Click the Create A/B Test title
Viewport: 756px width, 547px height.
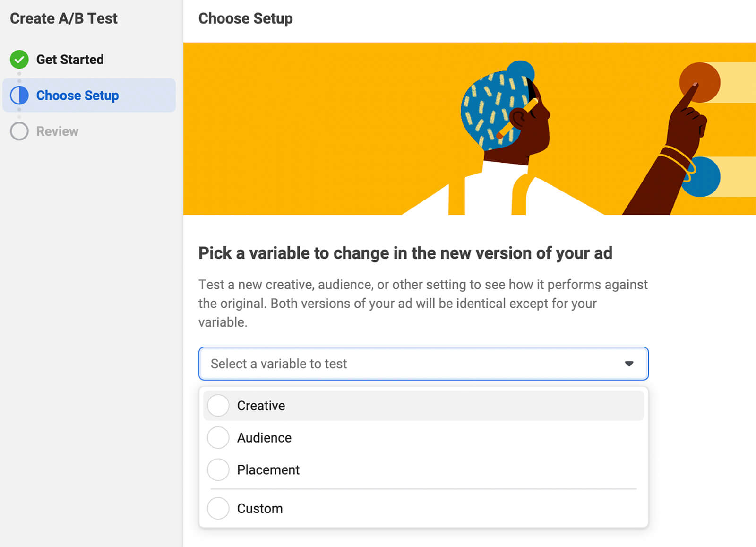64,18
